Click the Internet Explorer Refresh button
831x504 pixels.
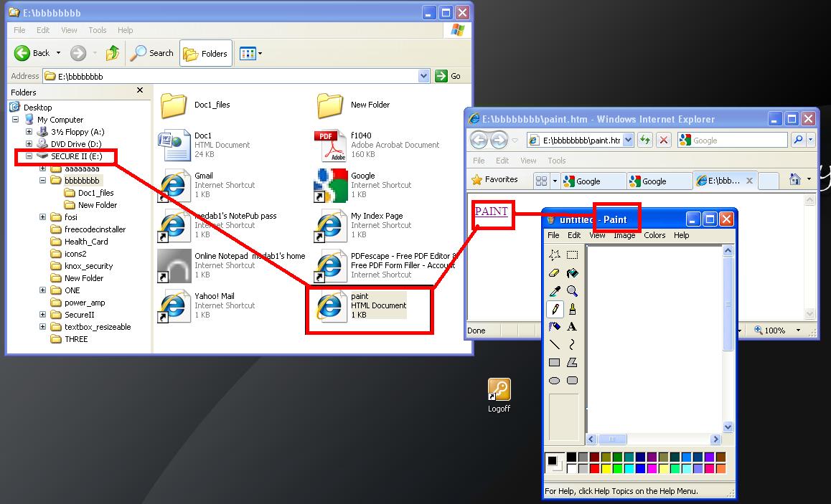pos(644,141)
